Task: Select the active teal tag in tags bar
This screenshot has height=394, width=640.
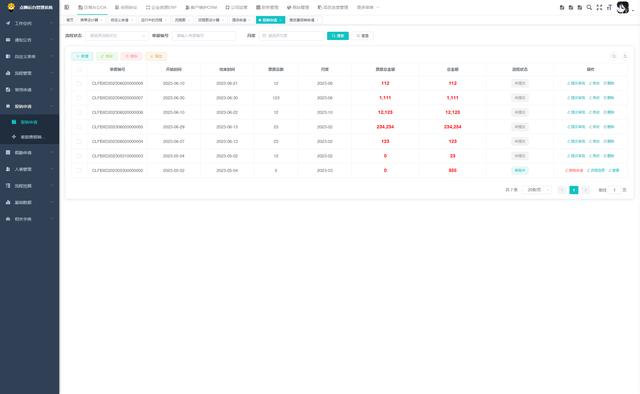Action: 270,20
